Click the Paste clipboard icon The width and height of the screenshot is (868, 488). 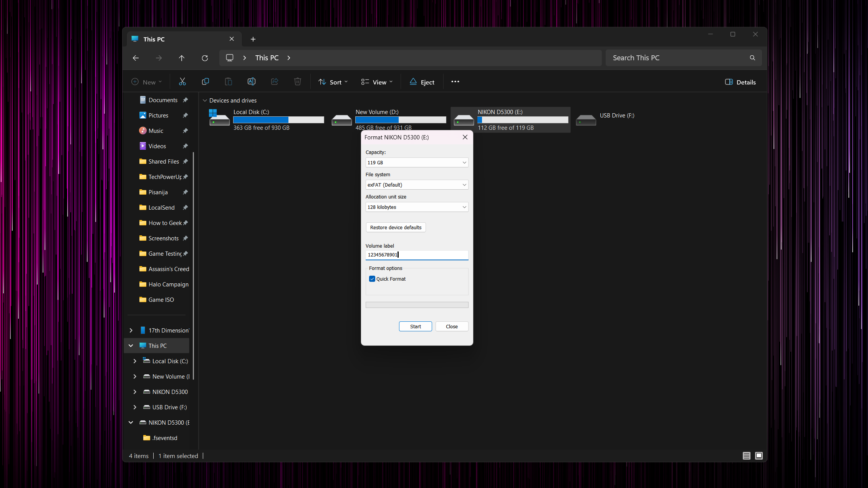(229, 82)
